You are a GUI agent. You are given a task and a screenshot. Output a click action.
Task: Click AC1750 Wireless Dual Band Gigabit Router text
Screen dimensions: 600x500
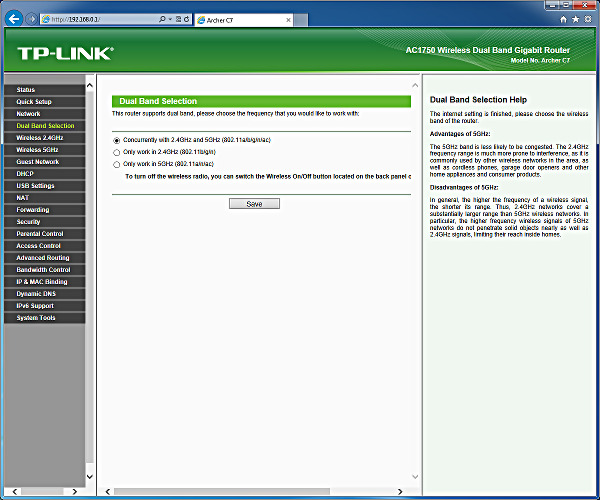[x=488, y=50]
